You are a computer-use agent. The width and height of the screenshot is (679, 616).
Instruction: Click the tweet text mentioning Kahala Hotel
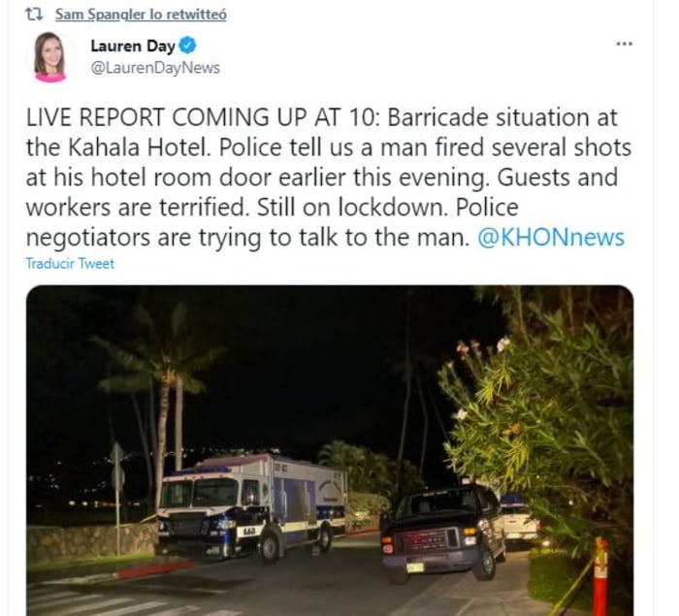pyautogui.click(x=330, y=178)
